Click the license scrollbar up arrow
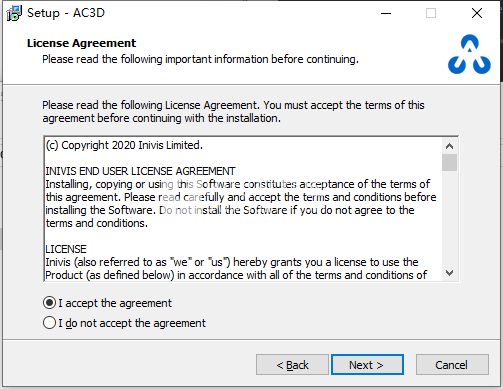Screen dimensions: 503x389 tap(449, 146)
